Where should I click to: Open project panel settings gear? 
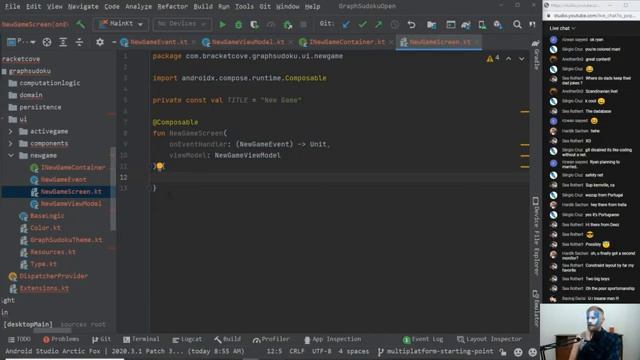coord(100,42)
